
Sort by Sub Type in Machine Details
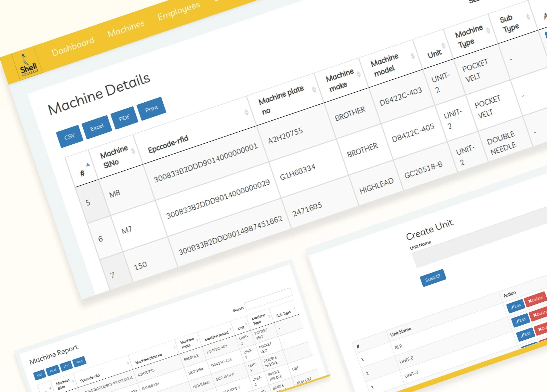528,16
